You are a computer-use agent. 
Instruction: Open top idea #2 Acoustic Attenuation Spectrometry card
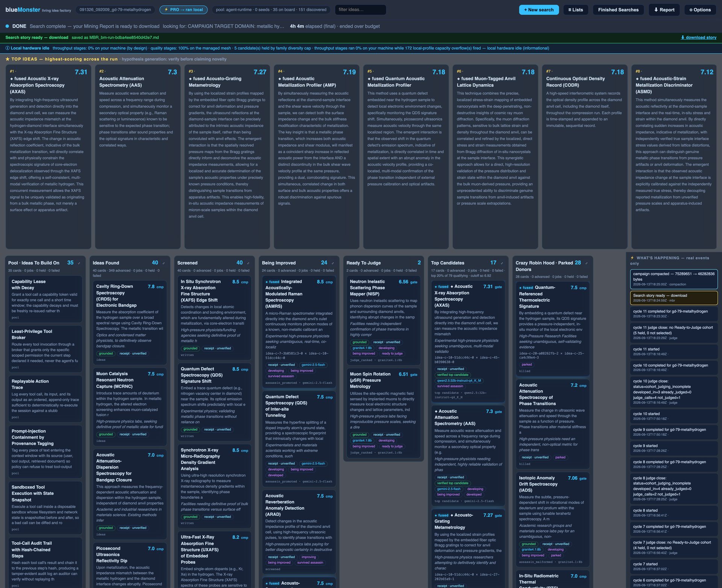pyautogui.click(x=138, y=156)
